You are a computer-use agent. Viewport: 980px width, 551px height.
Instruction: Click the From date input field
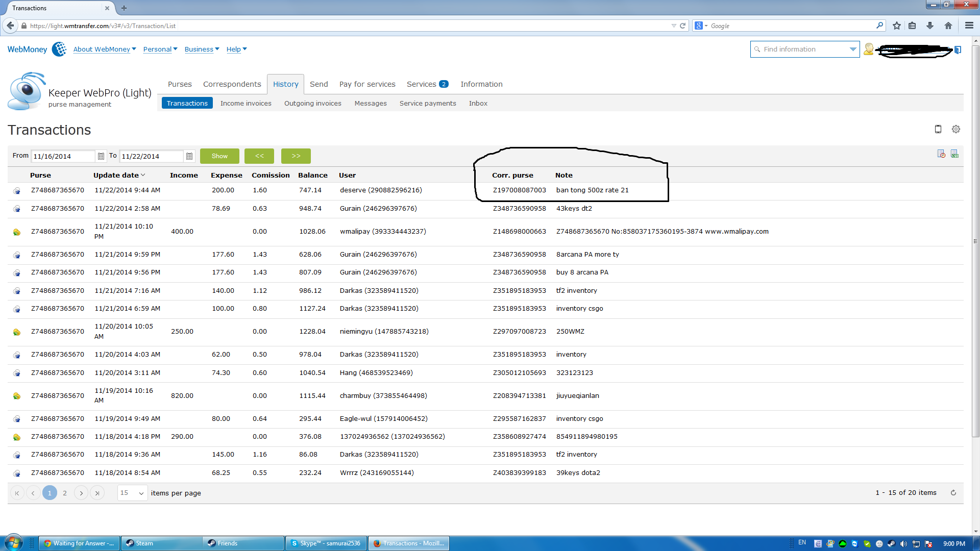[63, 156]
